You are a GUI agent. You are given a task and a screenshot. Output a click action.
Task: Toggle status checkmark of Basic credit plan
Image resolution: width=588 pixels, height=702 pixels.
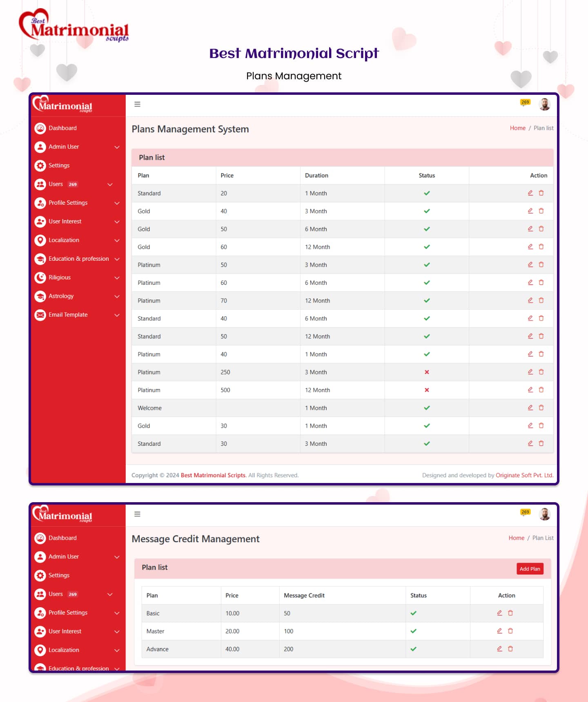[414, 613]
